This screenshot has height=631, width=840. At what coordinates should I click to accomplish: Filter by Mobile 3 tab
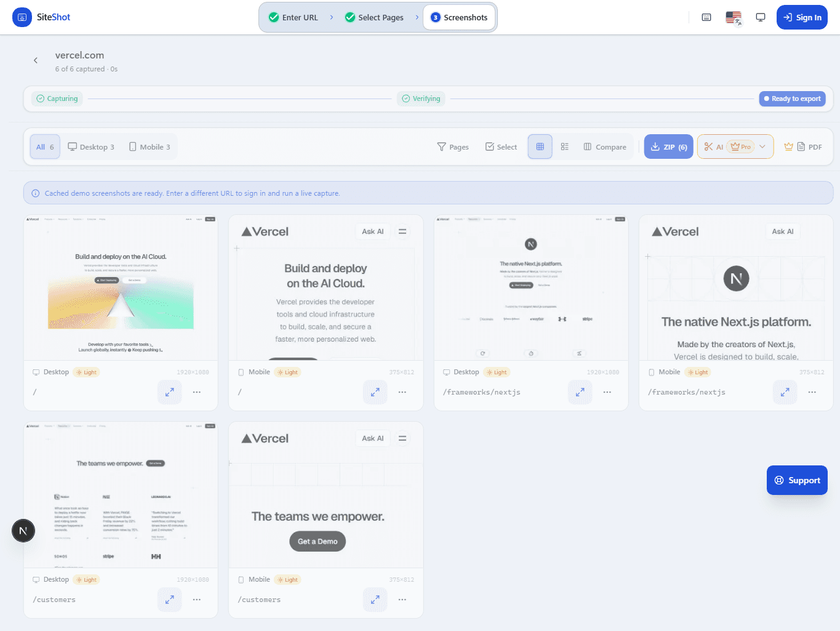(150, 147)
